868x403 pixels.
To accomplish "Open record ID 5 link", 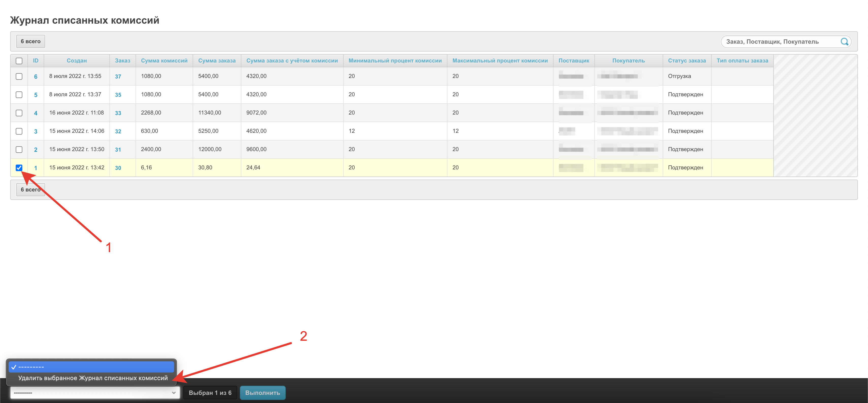I will pyautogui.click(x=36, y=95).
